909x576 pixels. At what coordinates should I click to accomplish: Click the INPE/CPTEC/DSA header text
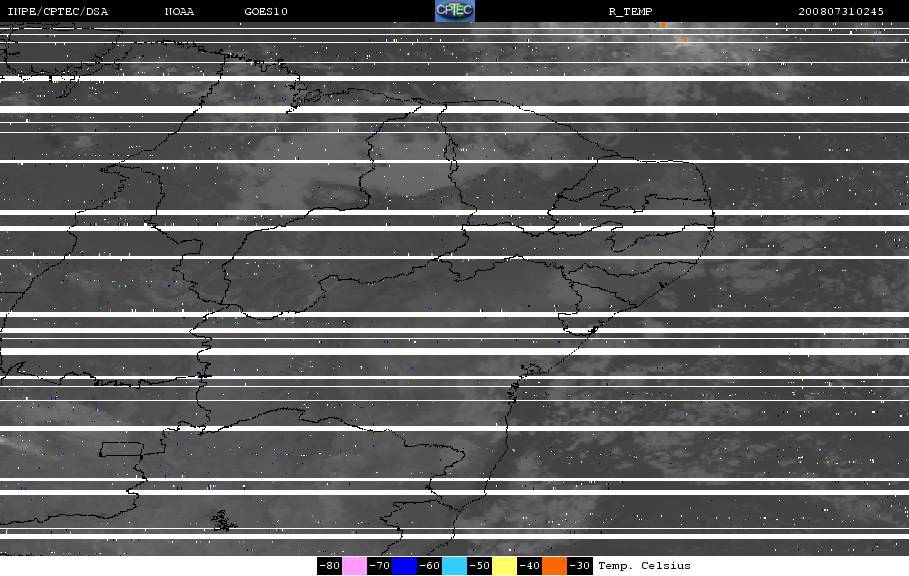(x=57, y=12)
